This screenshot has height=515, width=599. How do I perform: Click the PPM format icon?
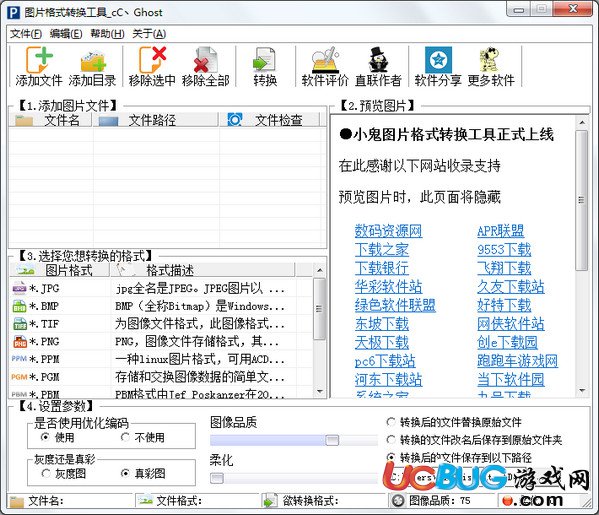pos(19,359)
